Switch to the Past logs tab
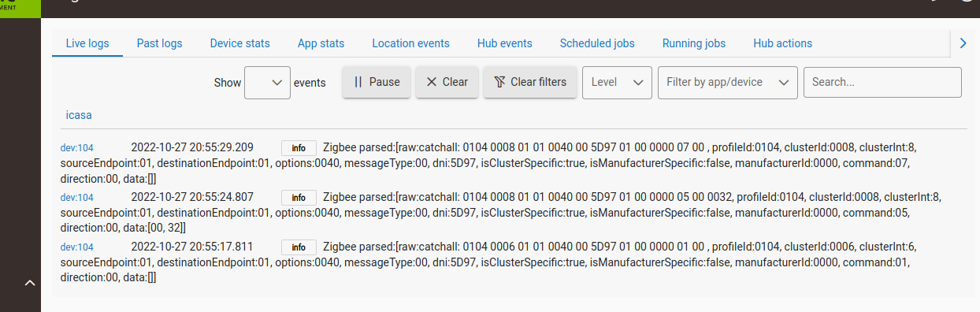 (x=160, y=43)
